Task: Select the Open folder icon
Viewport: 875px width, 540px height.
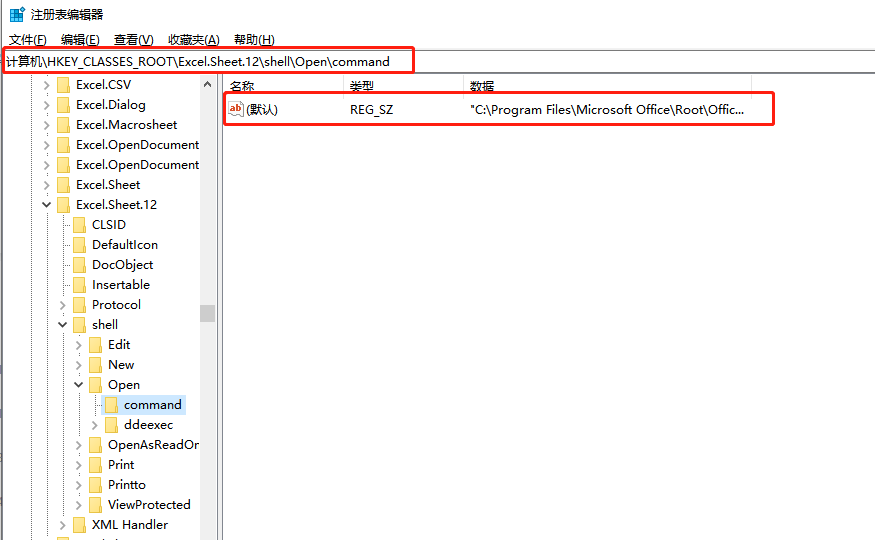Action: [95, 385]
